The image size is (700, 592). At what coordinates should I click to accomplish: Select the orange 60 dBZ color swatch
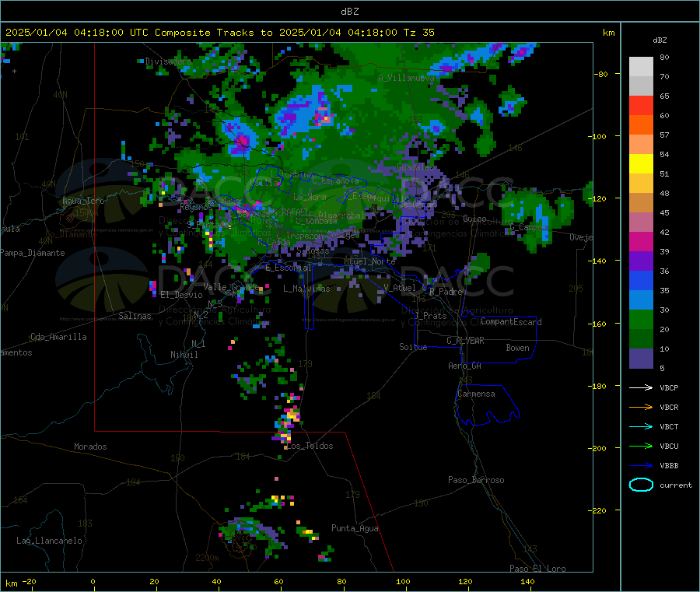tap(641, 125)
